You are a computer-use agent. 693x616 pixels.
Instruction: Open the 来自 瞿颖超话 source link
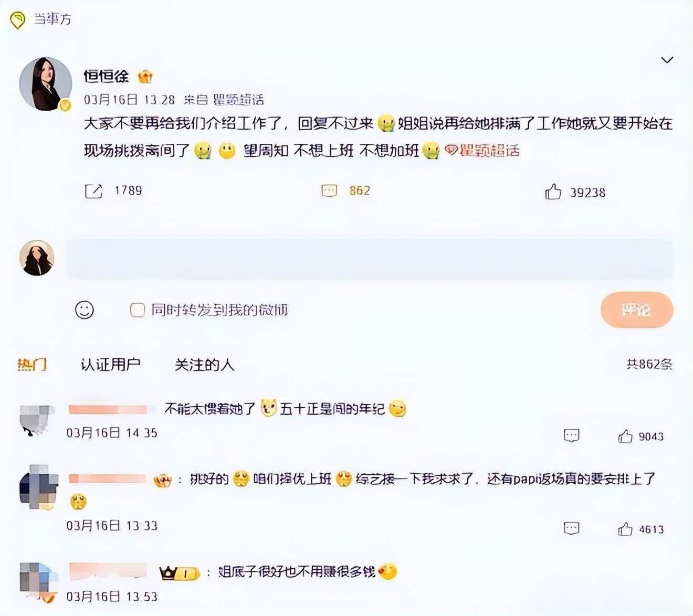[x=238, y=100]
